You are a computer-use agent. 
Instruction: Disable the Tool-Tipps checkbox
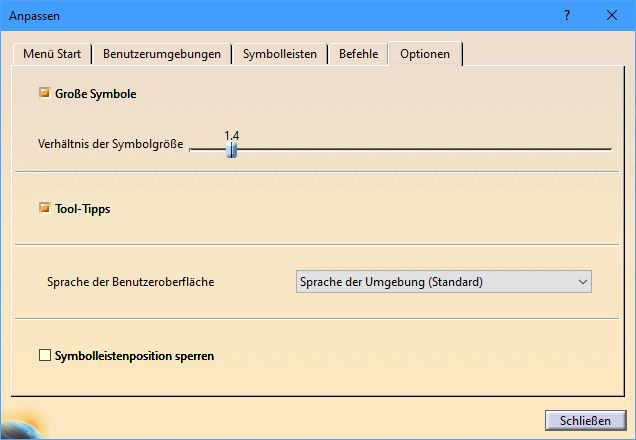[44, 209]
